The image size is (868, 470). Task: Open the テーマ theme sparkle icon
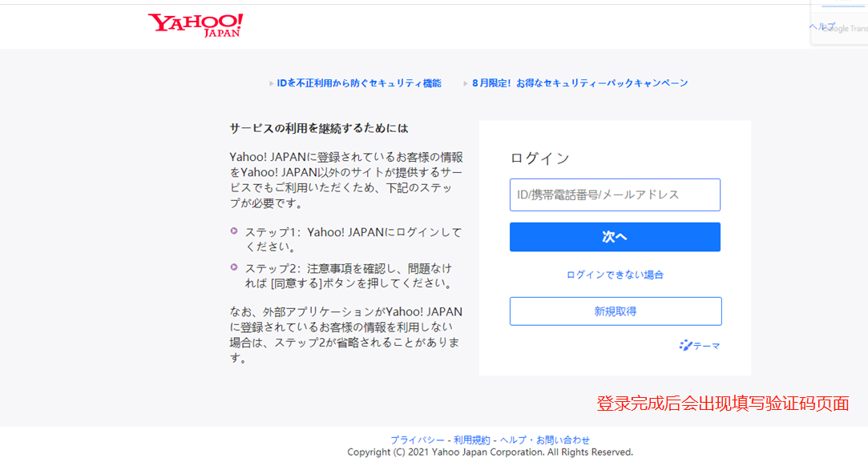[x=685, y=346]
